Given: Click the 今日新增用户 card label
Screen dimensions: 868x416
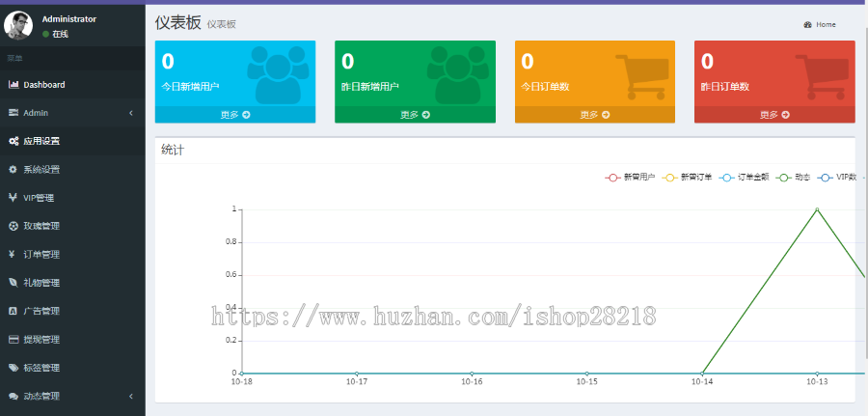Looking at the screenshot, I should [x=190, y=87].
